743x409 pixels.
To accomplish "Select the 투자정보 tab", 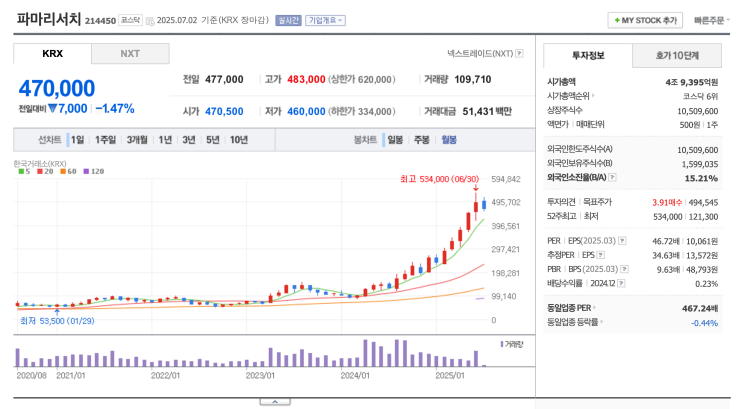I will pyautogui.click(x=588, y=55).
